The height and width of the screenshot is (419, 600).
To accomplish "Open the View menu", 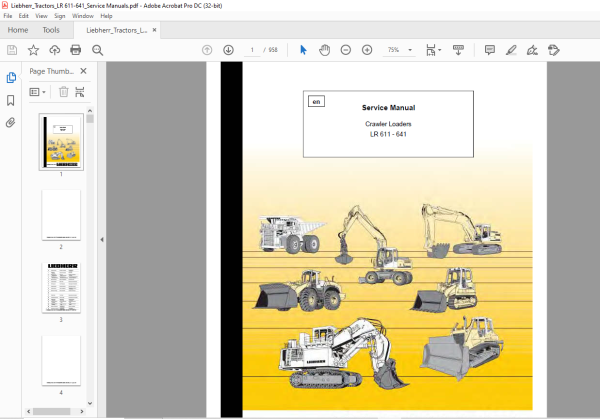I will coord(41,16).
